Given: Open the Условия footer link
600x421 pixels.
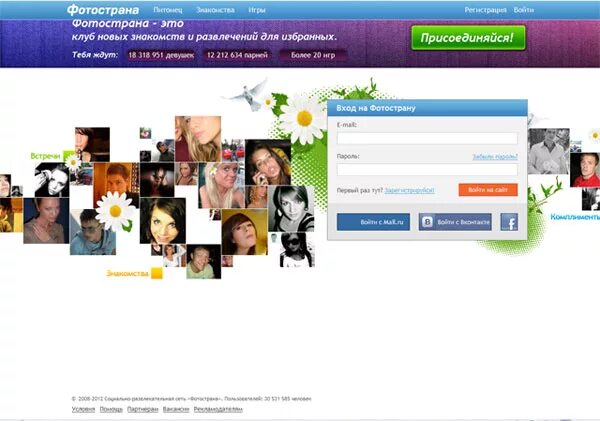Looking at the screenshot, I should (83, 409).
